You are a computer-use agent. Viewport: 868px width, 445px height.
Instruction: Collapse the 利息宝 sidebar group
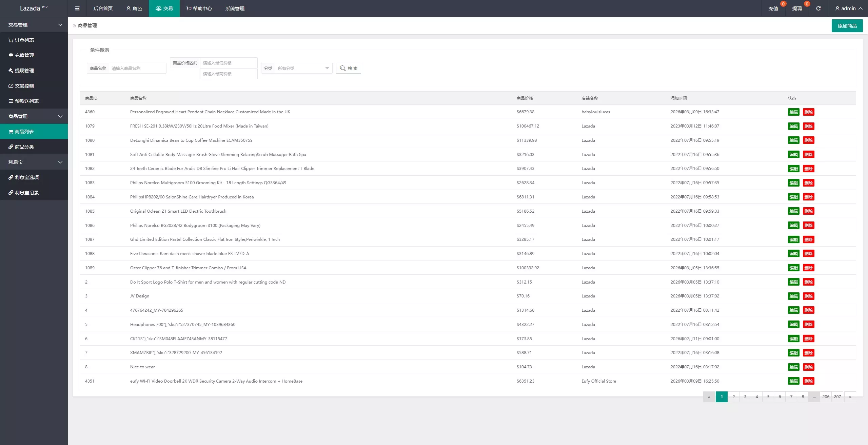point(34,162)
